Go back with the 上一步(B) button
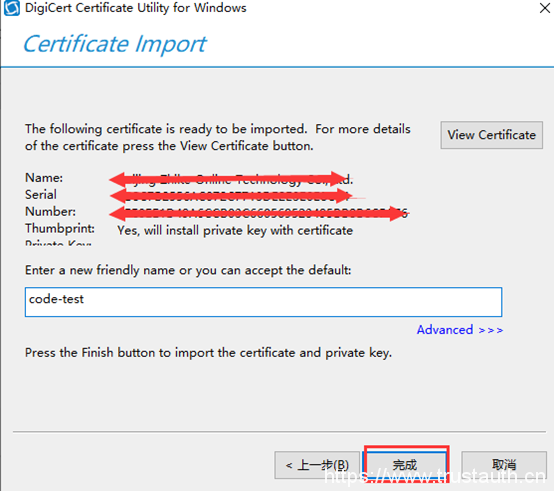 [317, 465]
